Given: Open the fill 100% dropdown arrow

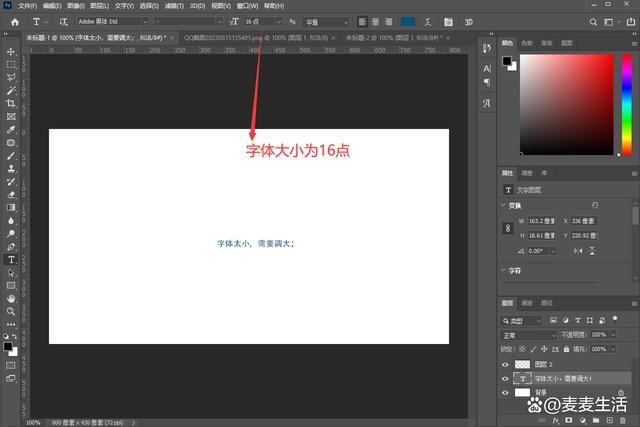Looking at the screenshot, I should click(613, 349).
